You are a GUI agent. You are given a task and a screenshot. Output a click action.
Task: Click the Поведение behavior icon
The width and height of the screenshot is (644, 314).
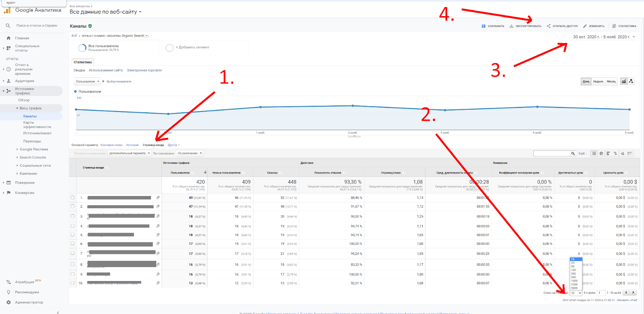point(8,183)
